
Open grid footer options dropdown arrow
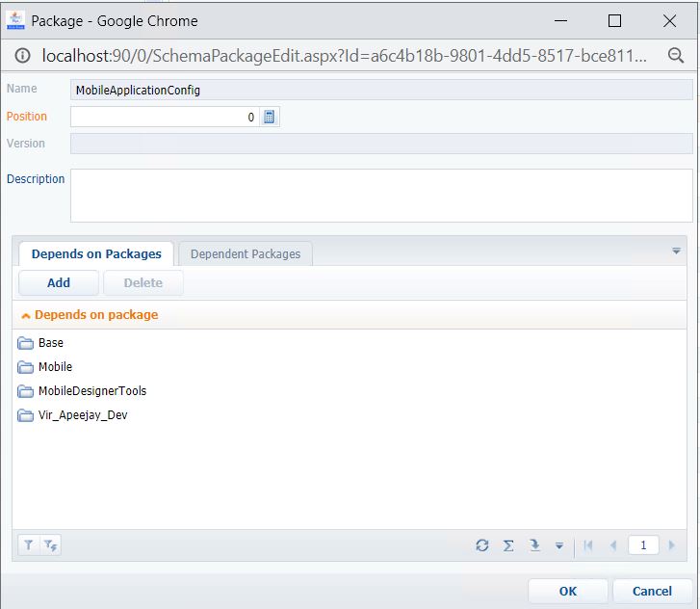click(559, 545)
